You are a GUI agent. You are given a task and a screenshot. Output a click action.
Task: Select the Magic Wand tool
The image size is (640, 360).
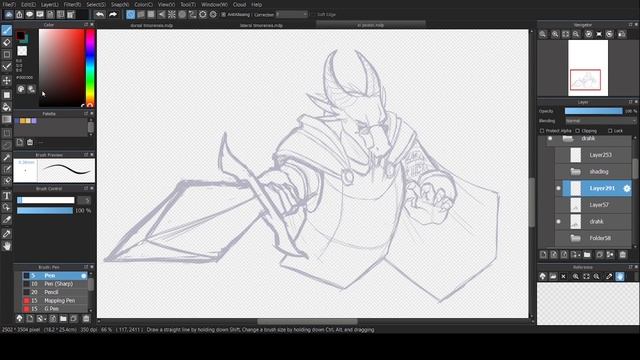click(7, 157)
